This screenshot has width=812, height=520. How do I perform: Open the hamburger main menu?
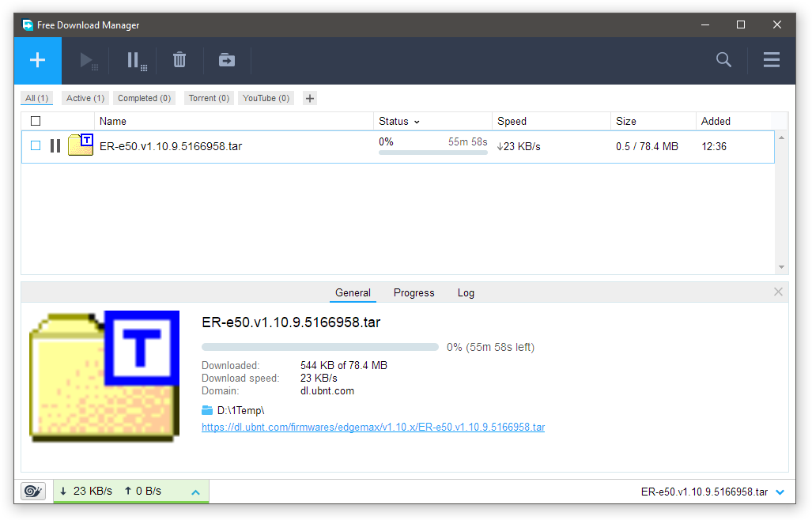click(772, 60)
